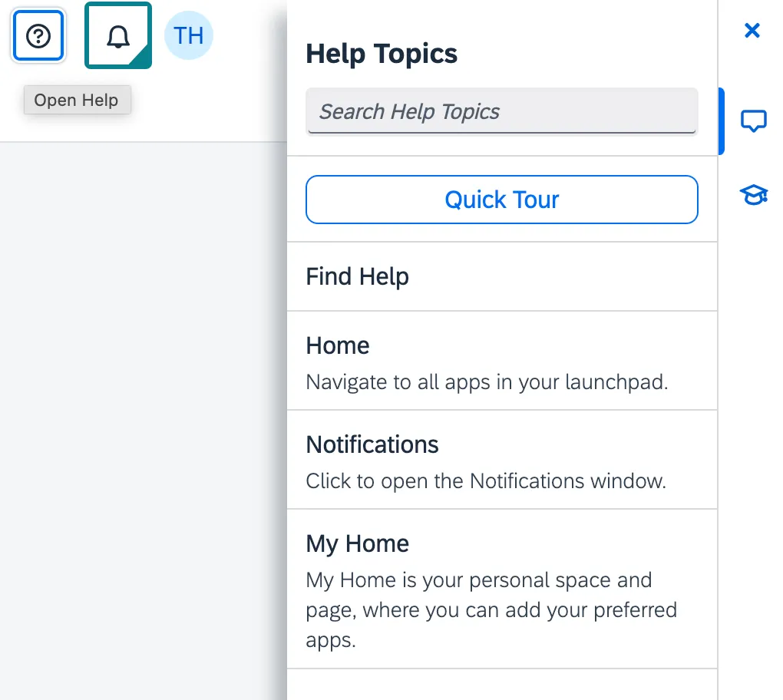
Task: Switch to the speech bubble Help Topics tab
Action: (x=752, y=121)
